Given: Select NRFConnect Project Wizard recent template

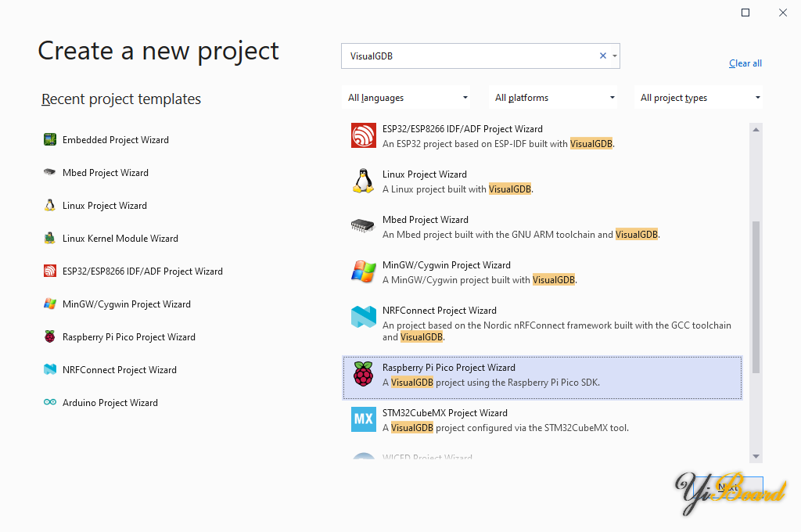Looking at the screenshot, I should tap(120, 369).
